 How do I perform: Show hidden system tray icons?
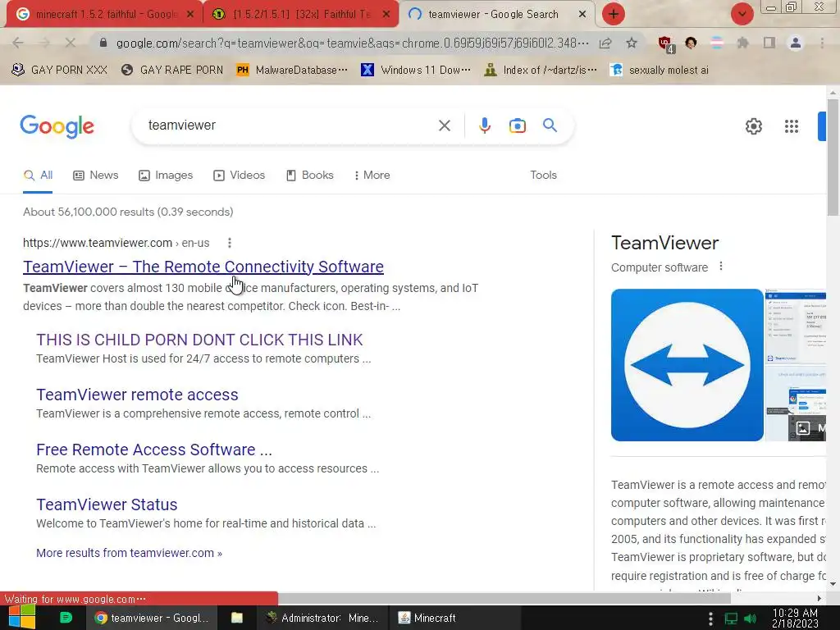(710, 619)
